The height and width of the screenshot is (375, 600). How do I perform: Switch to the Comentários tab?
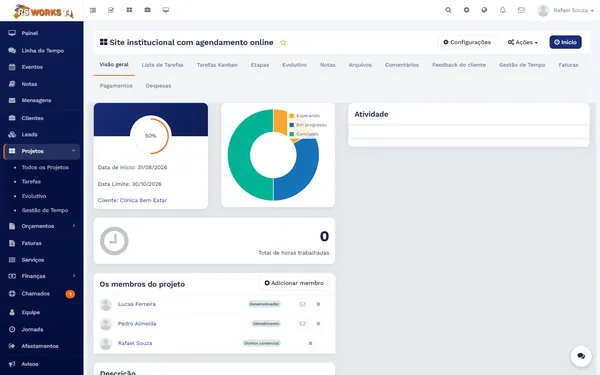point(402,65)
